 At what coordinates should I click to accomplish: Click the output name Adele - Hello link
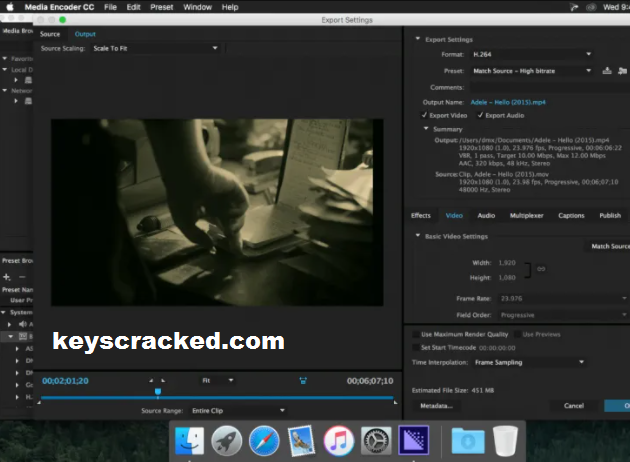pos(508,102)
